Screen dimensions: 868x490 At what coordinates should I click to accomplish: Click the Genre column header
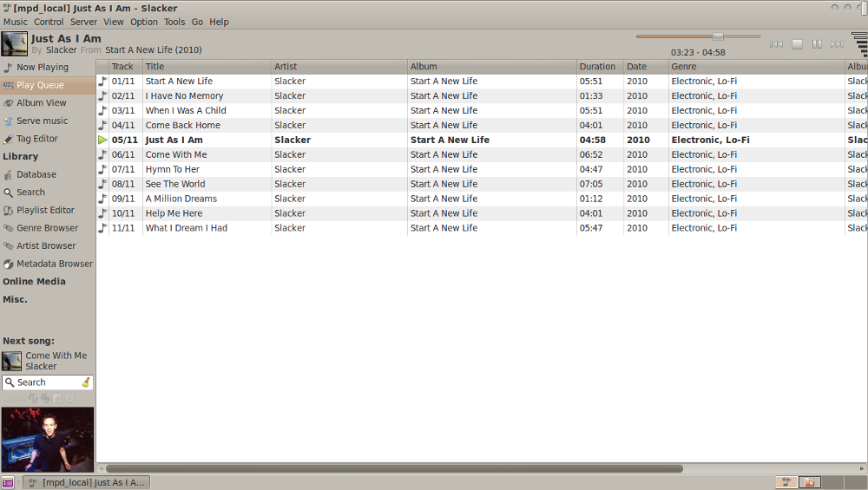tap(683, 67)
